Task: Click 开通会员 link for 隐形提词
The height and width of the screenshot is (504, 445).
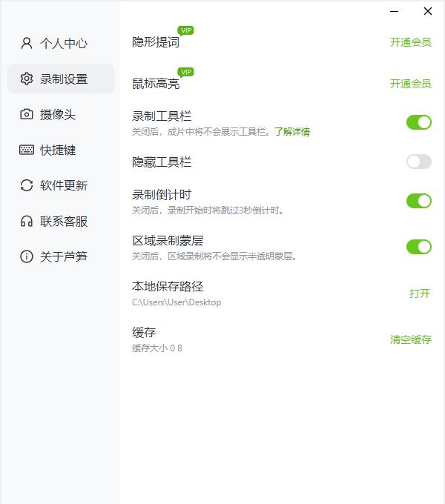Action: tap(410, 42)
